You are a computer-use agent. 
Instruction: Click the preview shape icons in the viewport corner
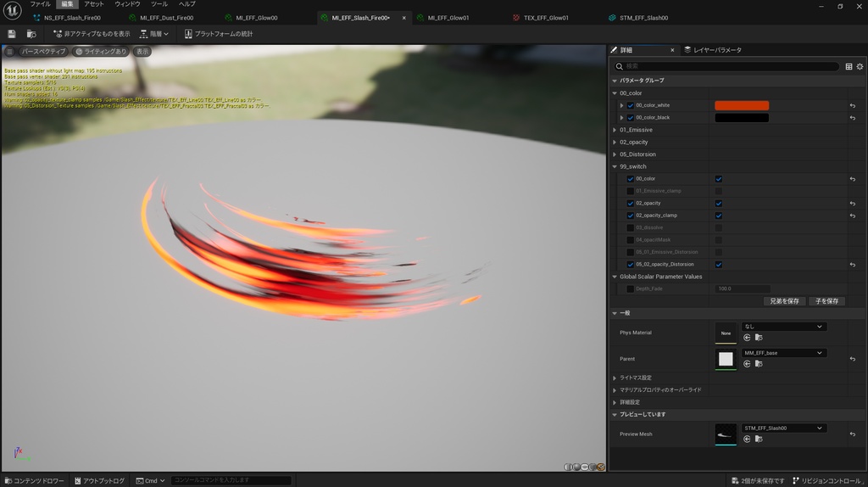click(x=585, y=467)
